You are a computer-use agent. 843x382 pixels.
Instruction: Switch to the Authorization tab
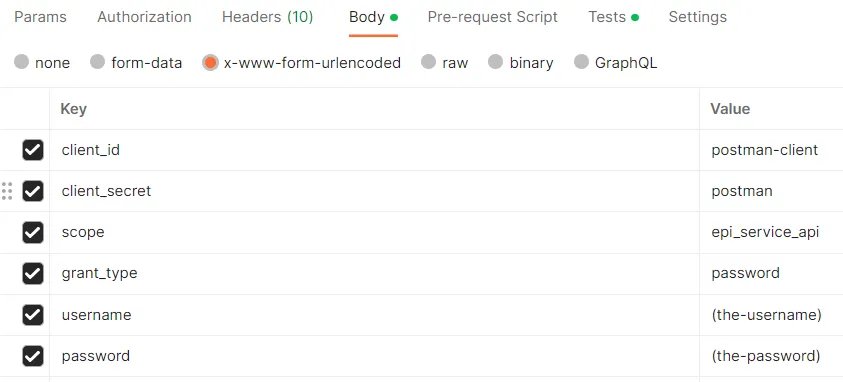(x=144, y=17)
